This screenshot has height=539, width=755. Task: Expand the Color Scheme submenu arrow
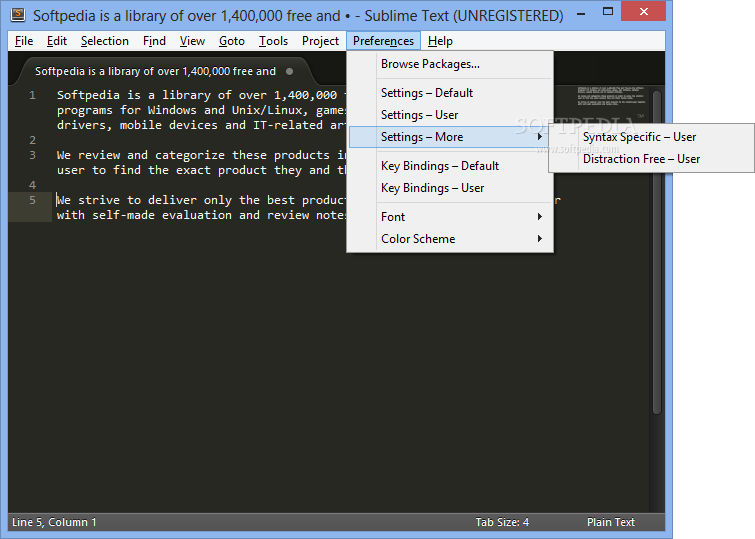[x=540, y=239]
